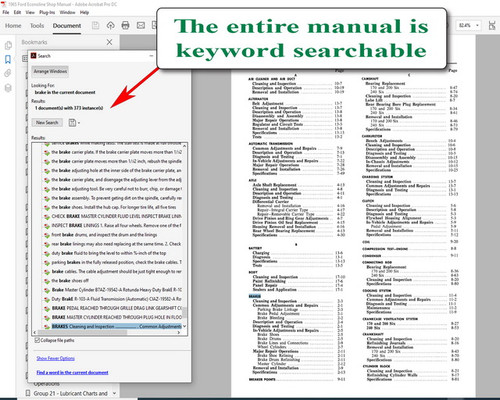
Task: Open the Page Thumbnails side panel icon
Action: click(x=8, y=45)
